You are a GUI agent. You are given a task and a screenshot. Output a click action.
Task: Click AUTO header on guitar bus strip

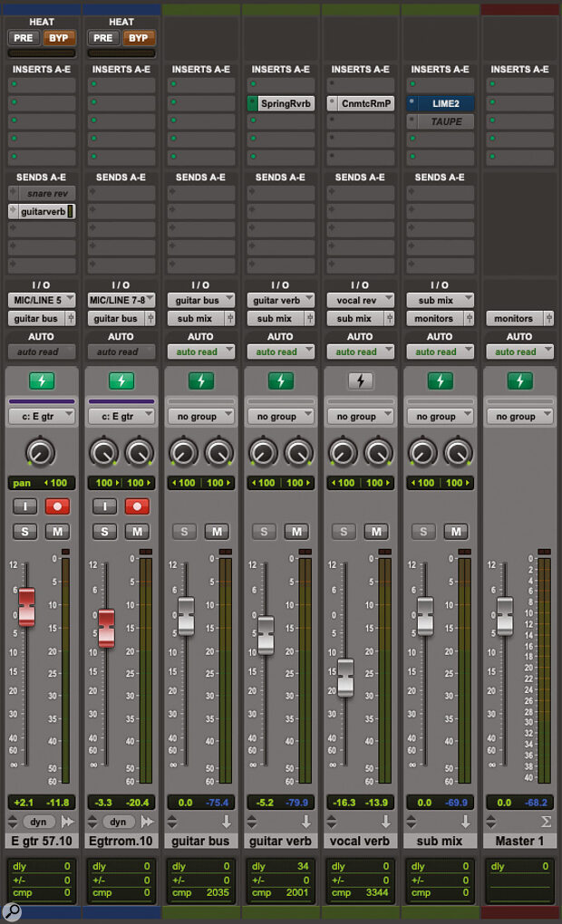click(x=200, y=336)
